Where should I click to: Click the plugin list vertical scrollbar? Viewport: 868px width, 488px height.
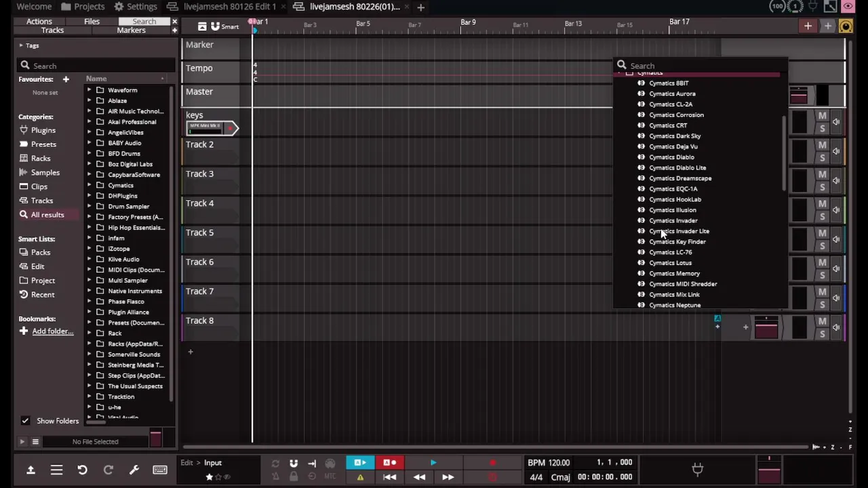[785, 152]
